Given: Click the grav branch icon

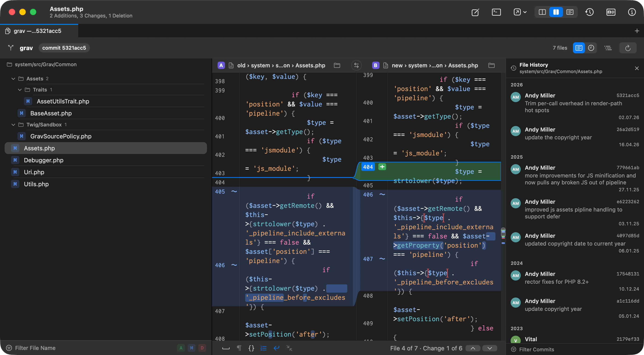Looking at the screenshot, I should click(x=11, y=48).
